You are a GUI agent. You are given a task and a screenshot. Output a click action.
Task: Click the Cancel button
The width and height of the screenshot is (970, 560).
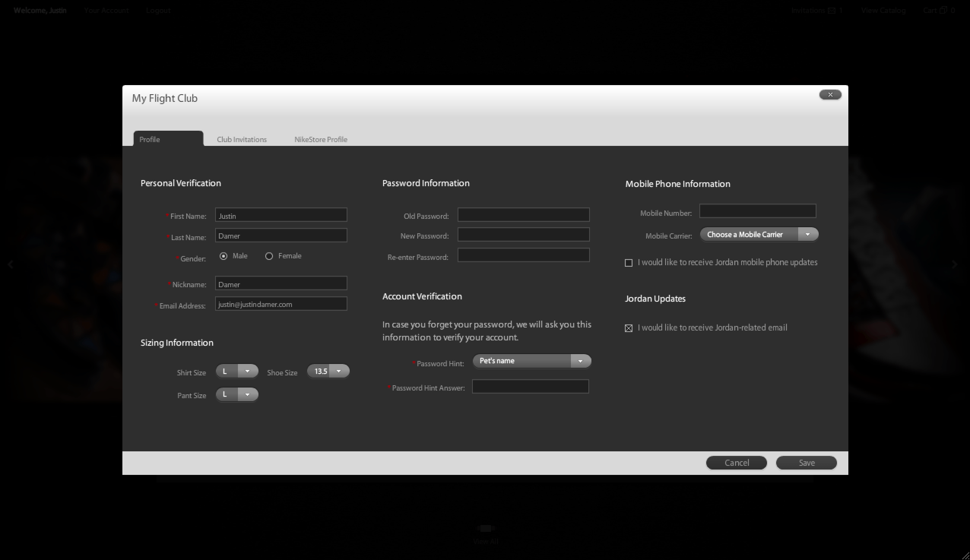tap(736, 463)
